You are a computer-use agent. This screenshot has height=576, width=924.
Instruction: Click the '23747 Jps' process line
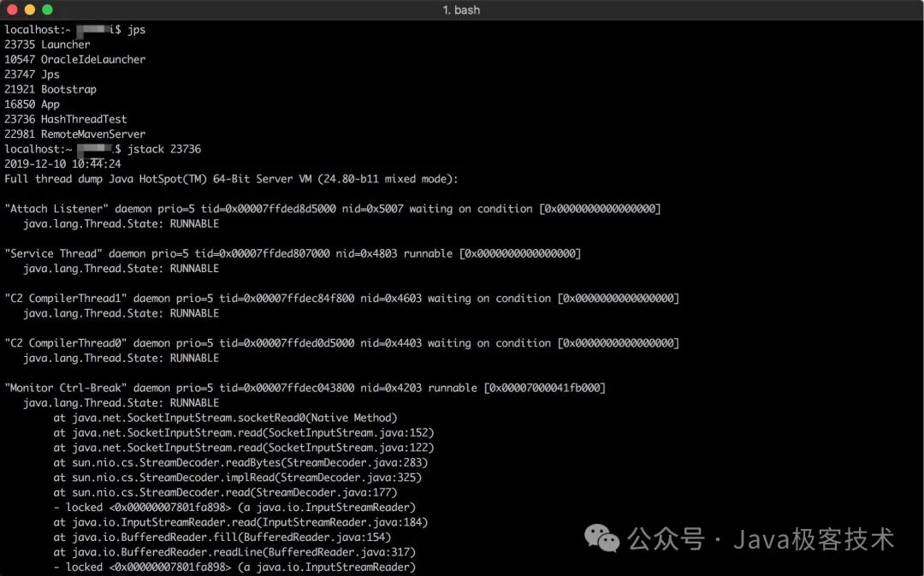32,74
